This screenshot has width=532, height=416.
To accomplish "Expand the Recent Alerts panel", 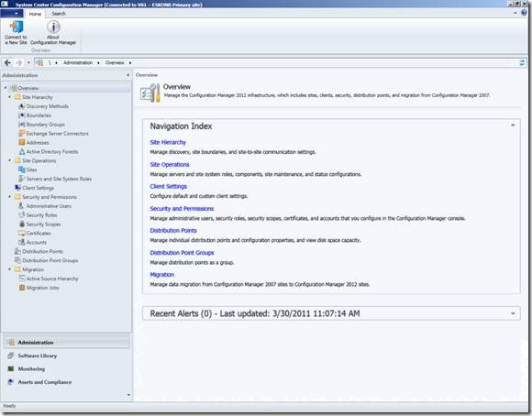I will [x=513, y=313].
